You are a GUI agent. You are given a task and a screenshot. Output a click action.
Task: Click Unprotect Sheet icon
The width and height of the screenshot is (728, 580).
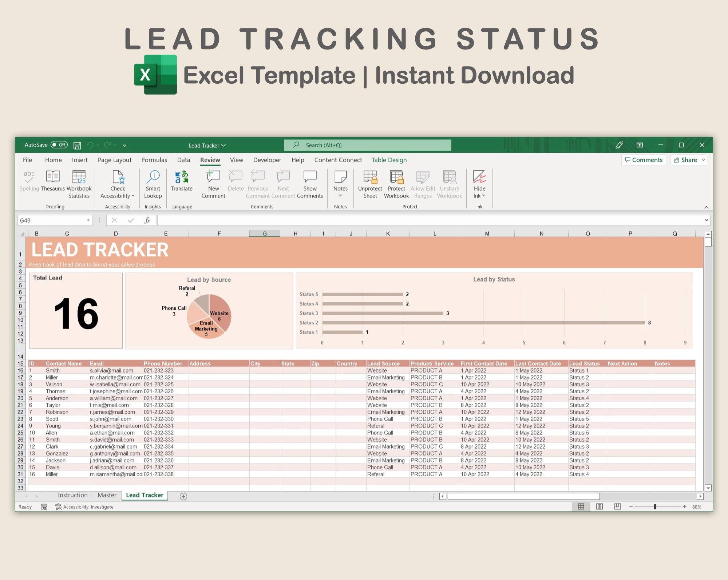(x=370, y=177)
